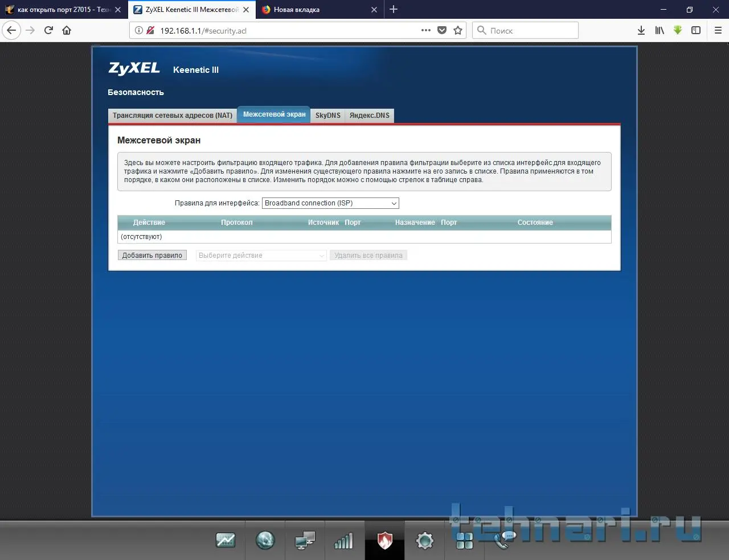
Task: Click the 'Действие' column header
Action: pos(149,223)
